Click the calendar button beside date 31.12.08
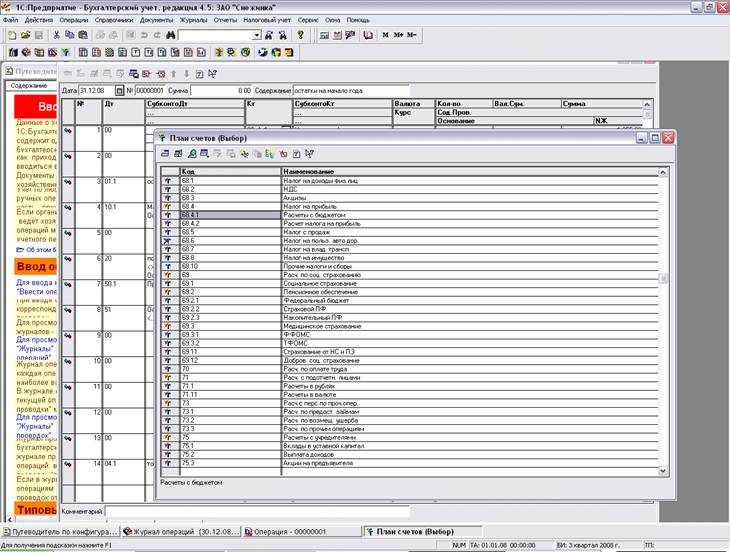 coord(117,90)
